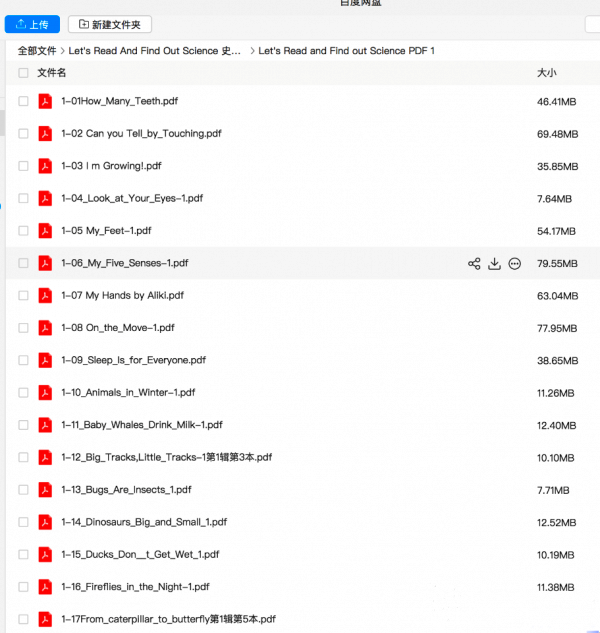The width and height of the screenshot is (600, 633).
Task: Tick checkbox for 1-14_Dinosaurs_Big_and_Small_1.pdf
Action: pos(23,522)
